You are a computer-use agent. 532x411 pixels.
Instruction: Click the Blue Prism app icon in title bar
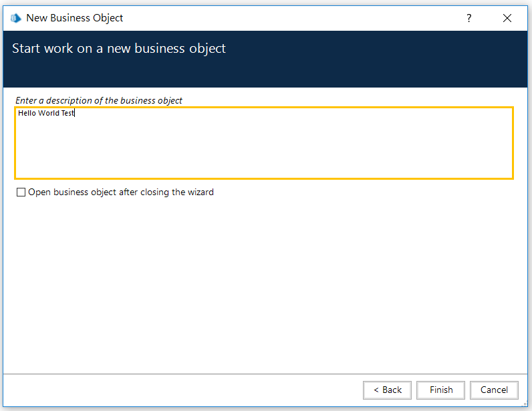pos(15,19)
